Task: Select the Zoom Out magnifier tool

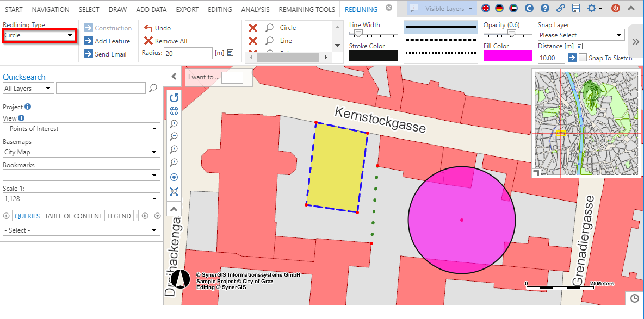Action: (174, 136)
